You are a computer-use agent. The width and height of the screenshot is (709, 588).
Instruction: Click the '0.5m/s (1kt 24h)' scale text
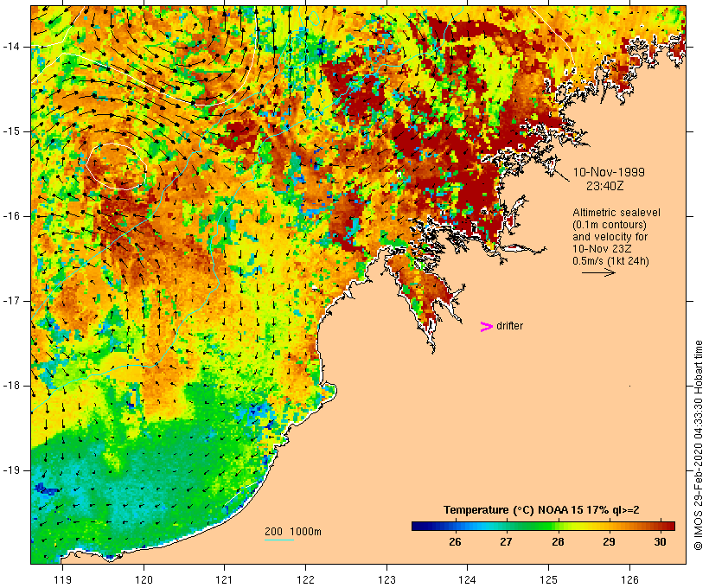pyautogui.click(x=610, y=261)
